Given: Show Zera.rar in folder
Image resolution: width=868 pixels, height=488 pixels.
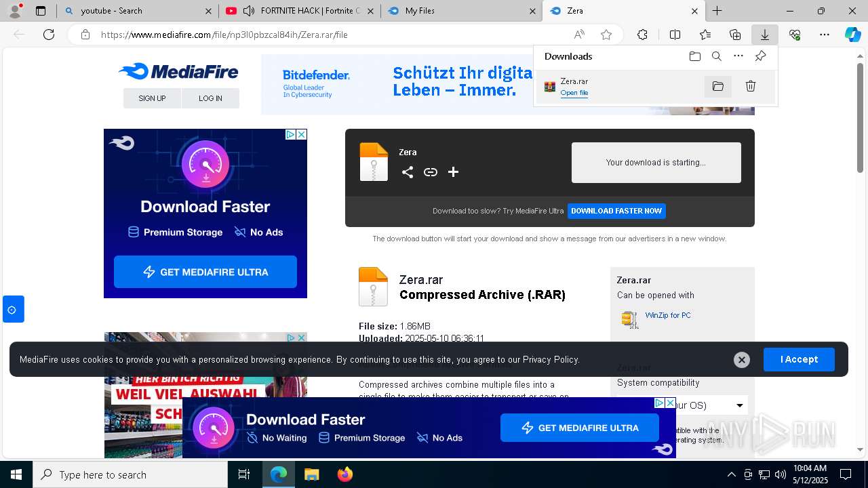Looking at the screenshot, I should [718, 86].
